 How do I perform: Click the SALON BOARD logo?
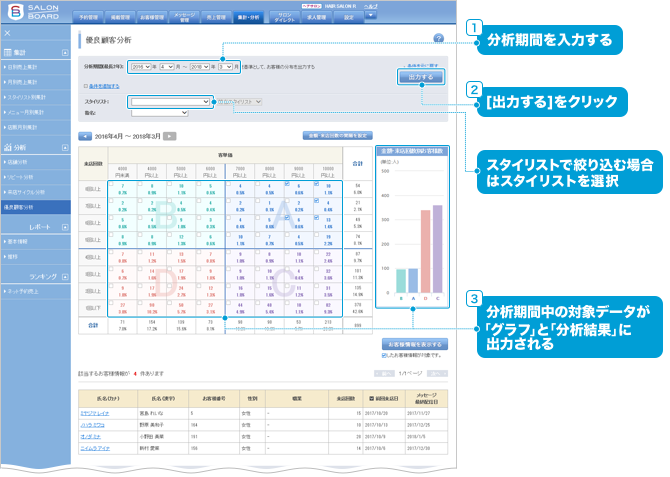(x=33, y=12)
